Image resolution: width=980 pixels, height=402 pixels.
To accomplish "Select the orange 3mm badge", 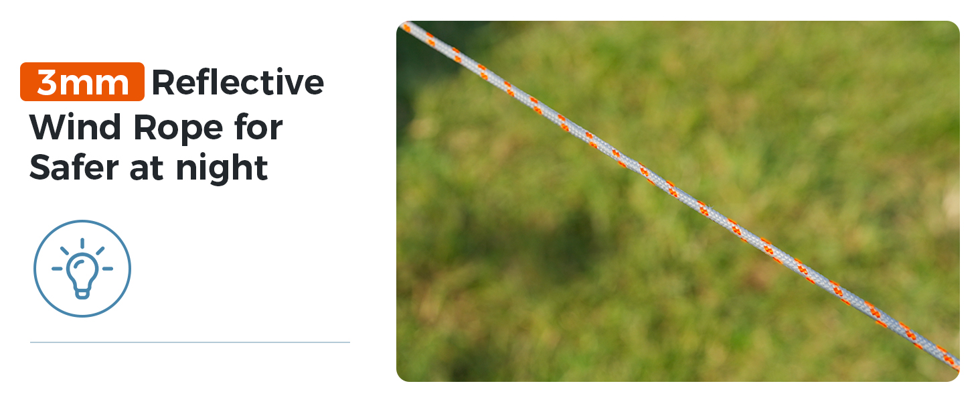I will [x=82, y=82].
